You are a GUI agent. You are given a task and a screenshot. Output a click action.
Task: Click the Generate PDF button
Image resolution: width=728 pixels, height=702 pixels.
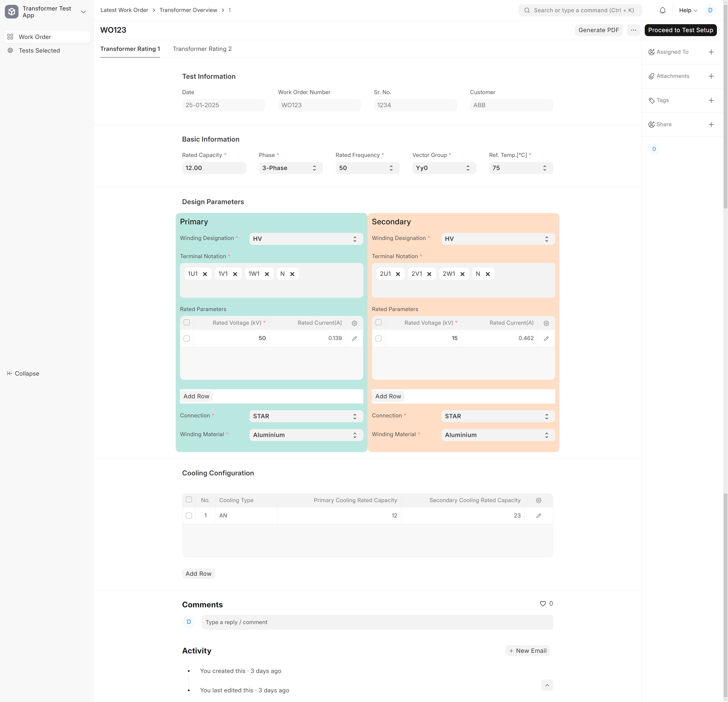(x=598, y=30)
